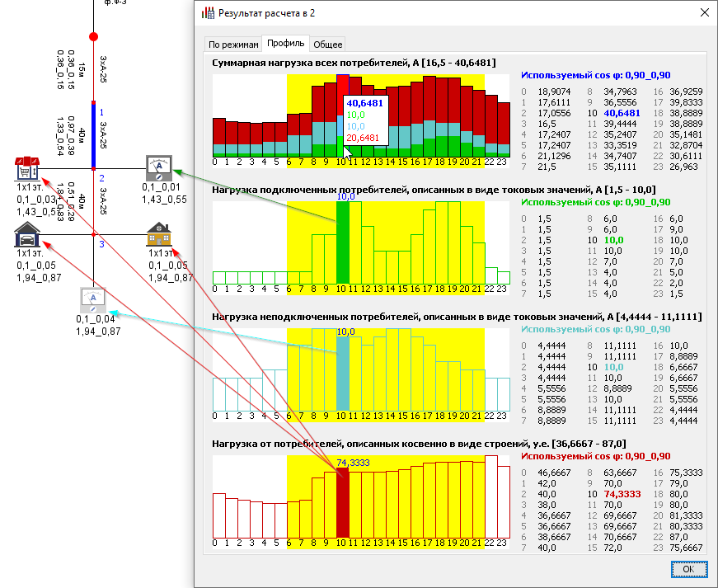Click the dark red filled bar in buildings chart

point(343,502)
